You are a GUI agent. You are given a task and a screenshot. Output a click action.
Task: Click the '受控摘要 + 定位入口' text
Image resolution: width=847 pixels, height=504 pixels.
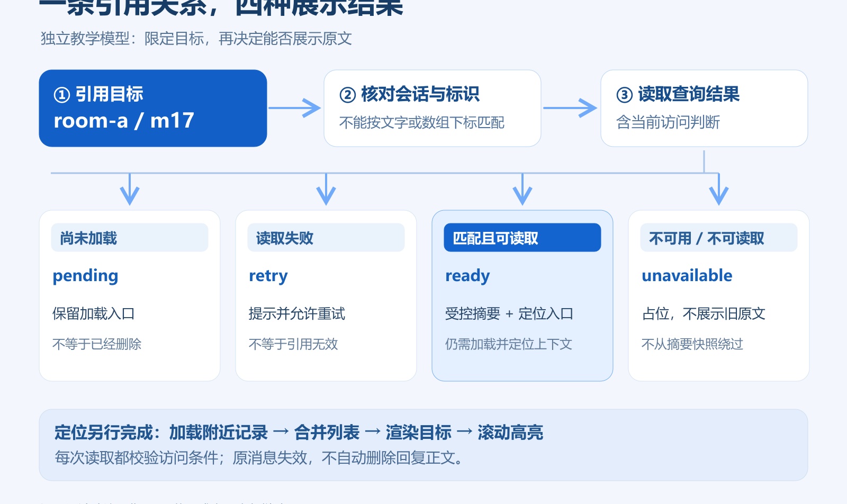coord(509,314)
